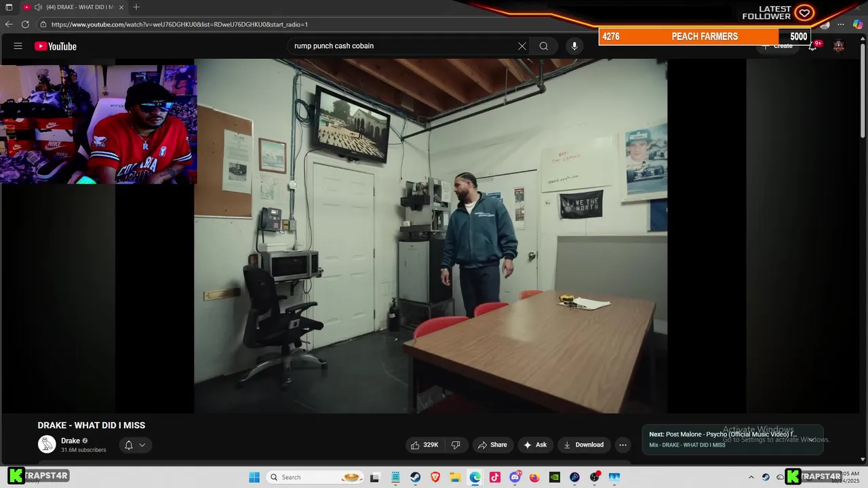
Task: Click the taskbar Search box
Action: (x=316, y=477)
